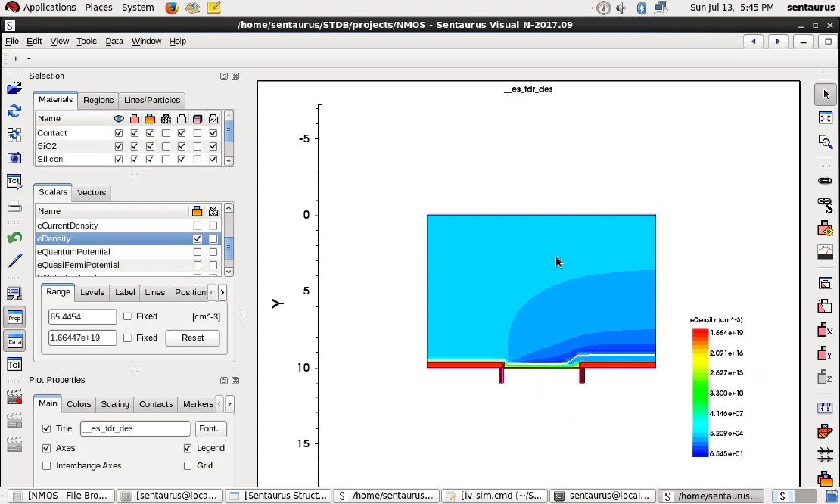The width and height of the screenshot is (840, 504).
Task: Disable the Legend checkbox
Action: tap(188, 448)
